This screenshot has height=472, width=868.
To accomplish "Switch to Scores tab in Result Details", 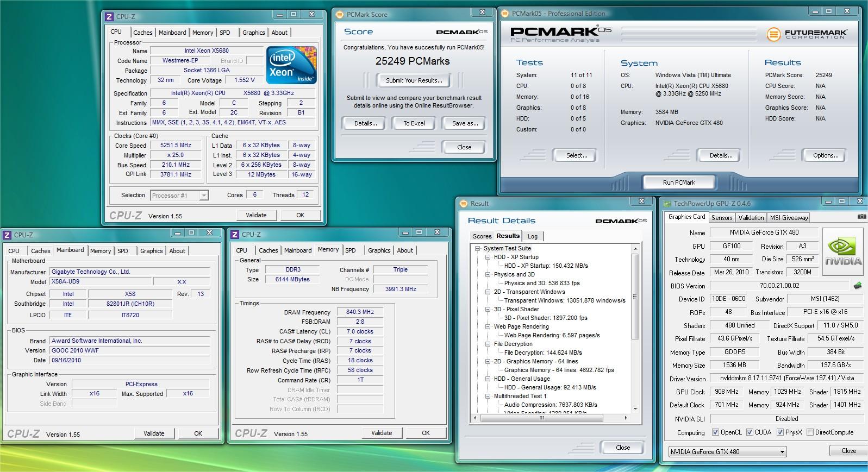I will [x=482, y=236].
